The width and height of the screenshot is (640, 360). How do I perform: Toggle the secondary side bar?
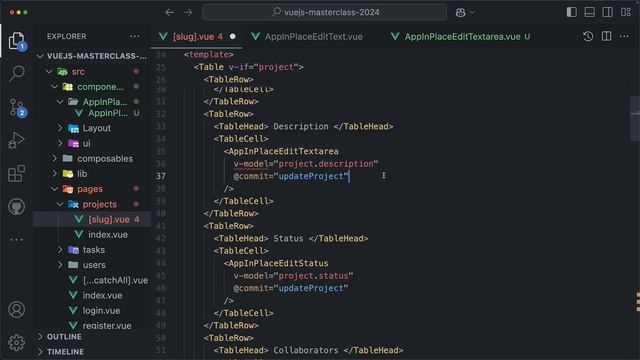tap(607, 12)
